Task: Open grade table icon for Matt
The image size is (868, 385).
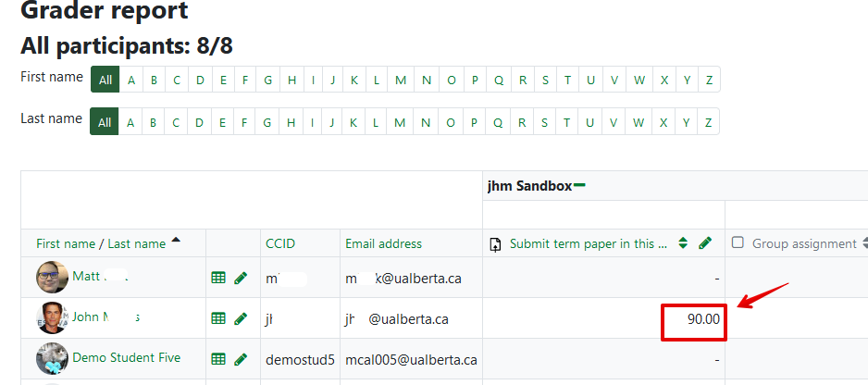Action: point(218,277)
